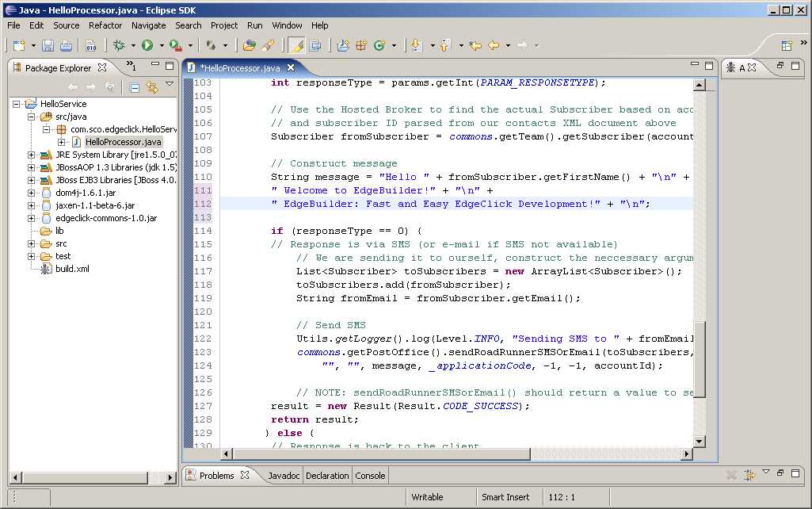Open the Run configurations dropdown arrow
Screen dimensions: 812x509
coord(162,46)
